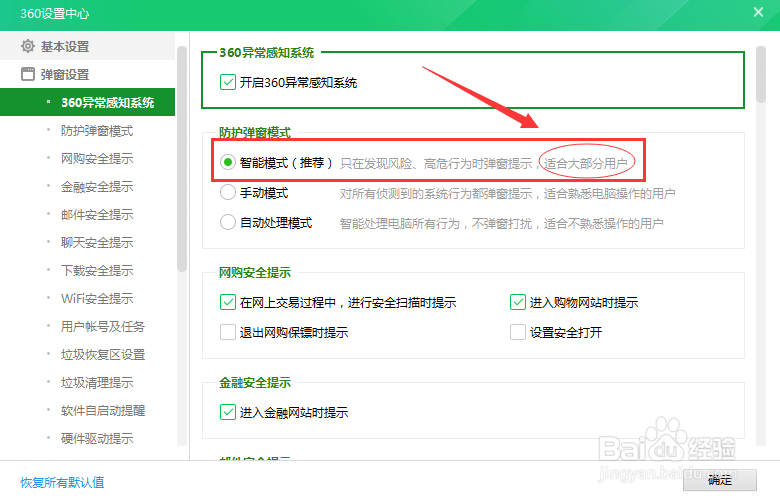
Task: Click 恢复所有默认值 link
Action: pyautogui.click(x=62, y=482)
